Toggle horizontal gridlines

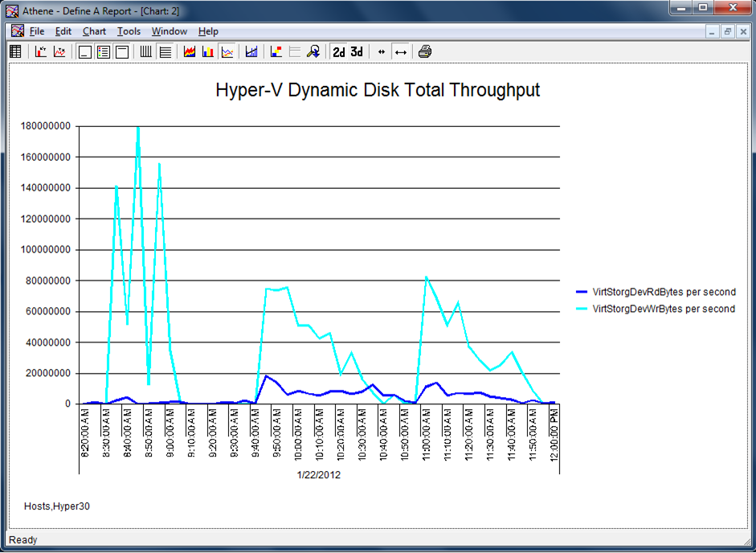[165, 51]
